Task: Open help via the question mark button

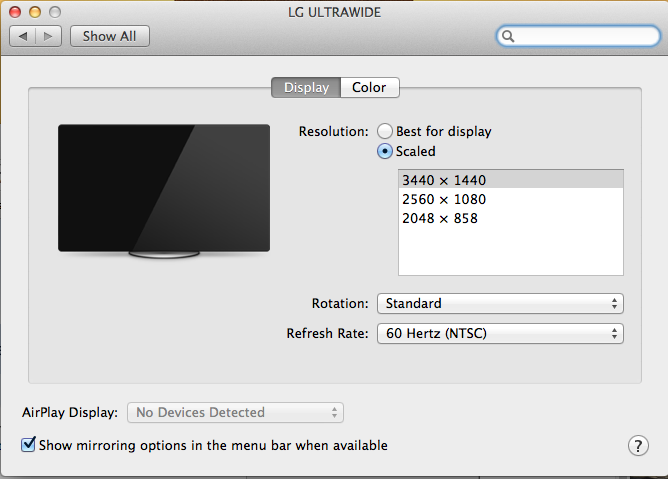Action: pos(638,446)
